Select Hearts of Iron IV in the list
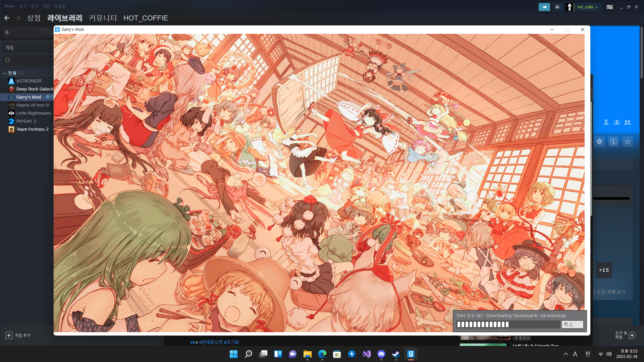This screenshot has height=362, width=644. coord(33,105)
